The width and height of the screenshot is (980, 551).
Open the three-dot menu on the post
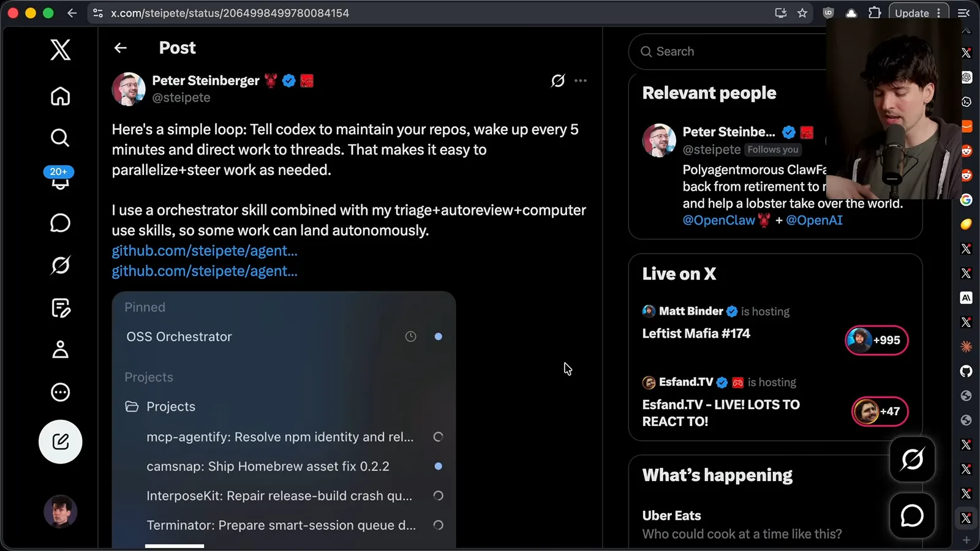tap(581, 80)
